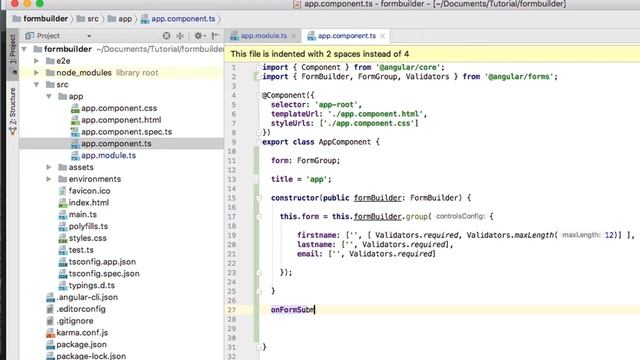Click 'email' key on line 21
The width and height of the screenshot is (640, 360).
(x=308, y=254)
